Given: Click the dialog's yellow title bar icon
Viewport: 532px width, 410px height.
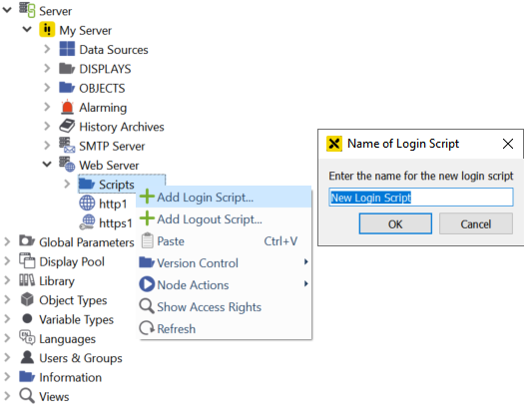Looking at the screenshot, I should click(x=333, y=144).
